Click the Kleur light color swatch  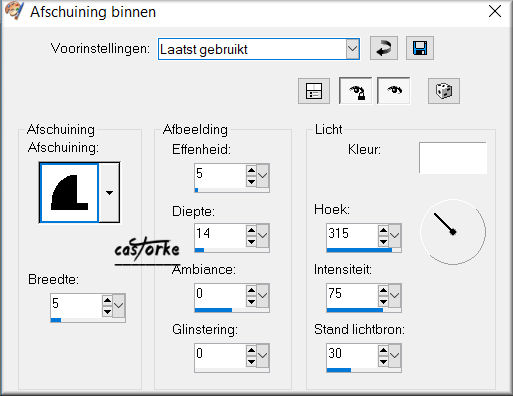(x=453, y=158)
